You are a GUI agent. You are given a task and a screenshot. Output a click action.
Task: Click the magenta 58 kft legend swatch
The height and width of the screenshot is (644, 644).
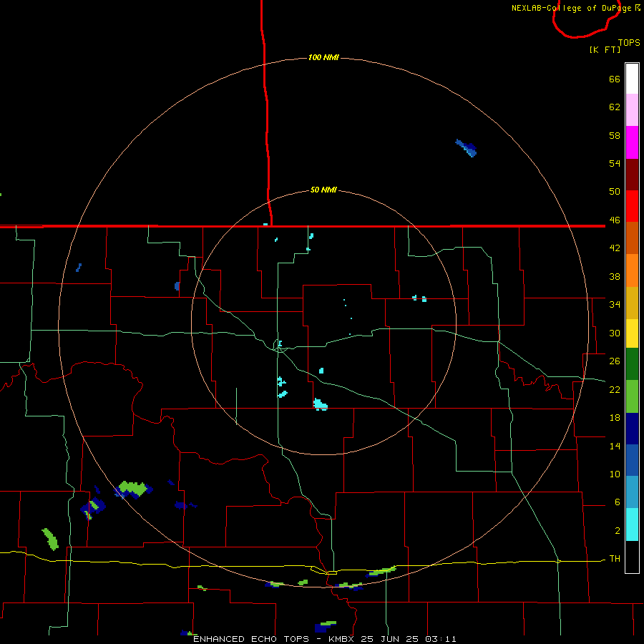tap(632, 142)
